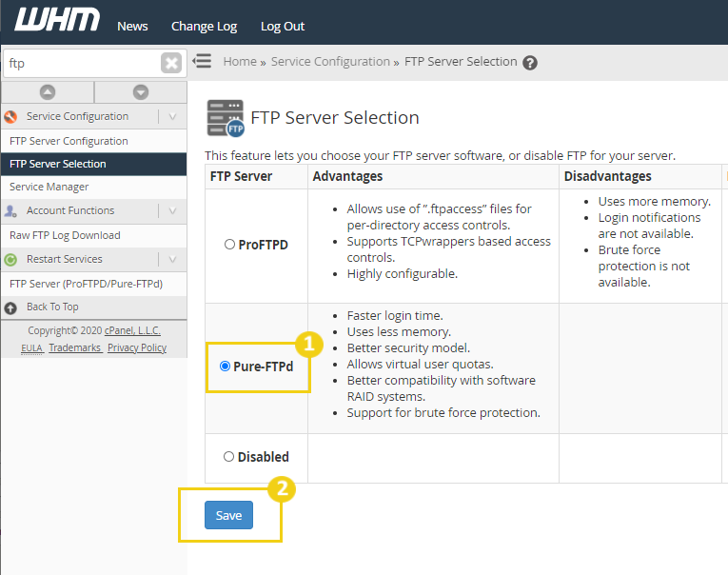The width and height of the screenshot is (728, 575).
Task: Toggle the sidebar hamburger menu icon
Action: (203, 61)
